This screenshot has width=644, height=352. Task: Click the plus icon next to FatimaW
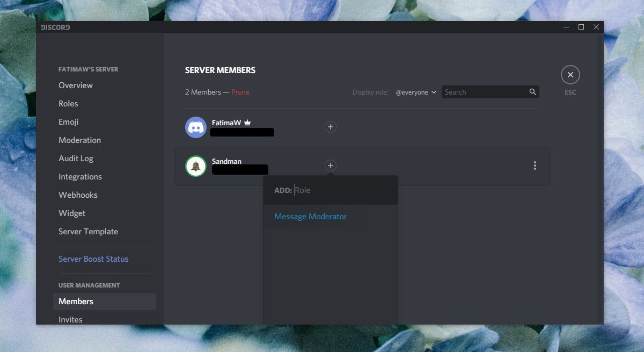pos(330,127)
